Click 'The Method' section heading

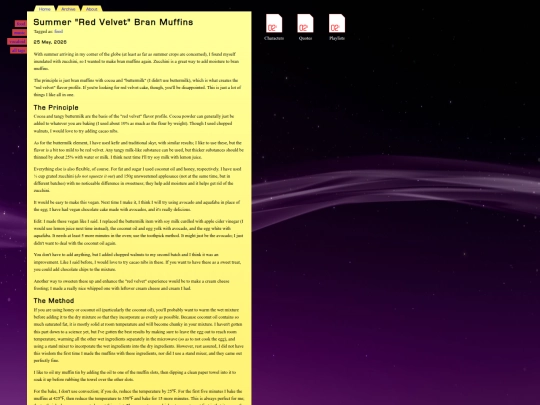54,301
